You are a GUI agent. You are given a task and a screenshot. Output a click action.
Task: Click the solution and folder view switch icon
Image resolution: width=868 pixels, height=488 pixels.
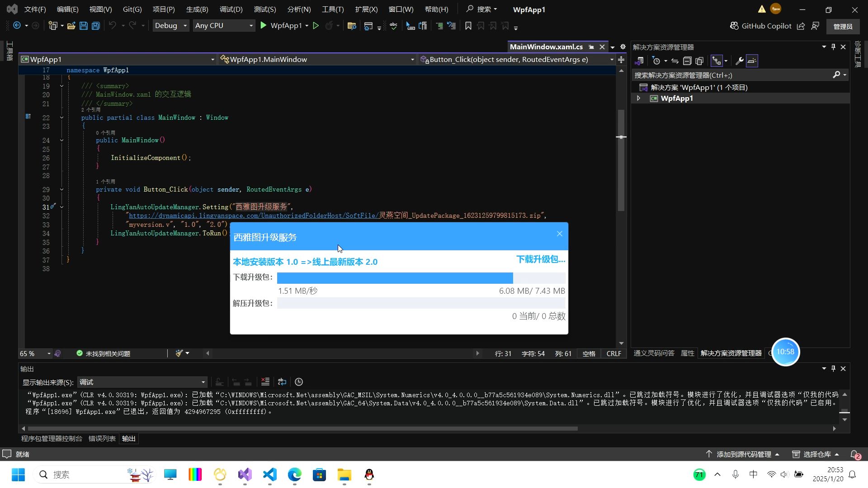point(639,61)
